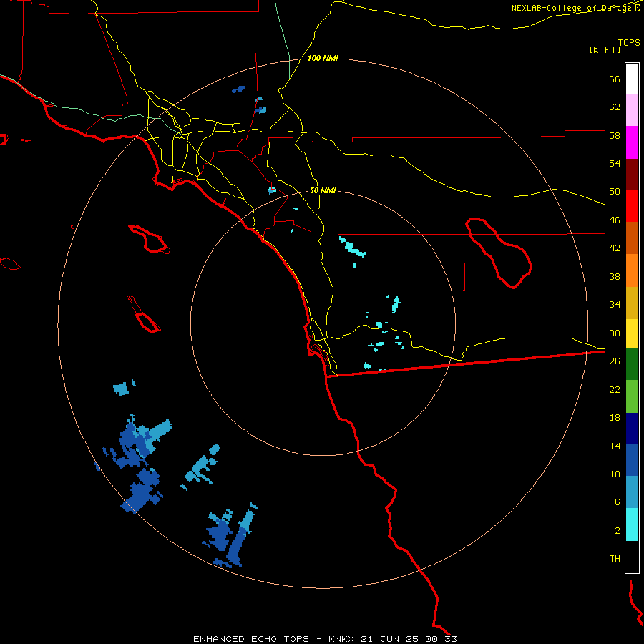644x644 pixels.
Task: Click the '21 JUN 25' date stamp
Action: 391,639
